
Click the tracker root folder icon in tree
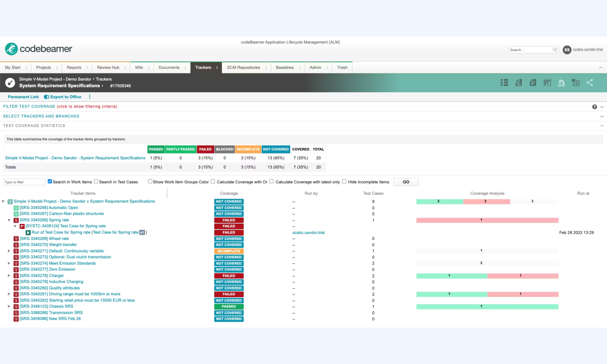point(10,201)
